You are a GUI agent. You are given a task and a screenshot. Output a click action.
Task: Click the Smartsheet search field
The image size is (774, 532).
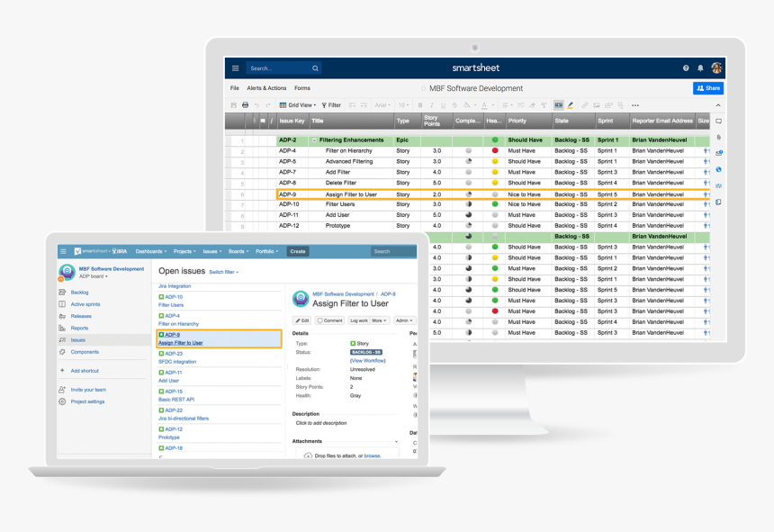point(283,68)
